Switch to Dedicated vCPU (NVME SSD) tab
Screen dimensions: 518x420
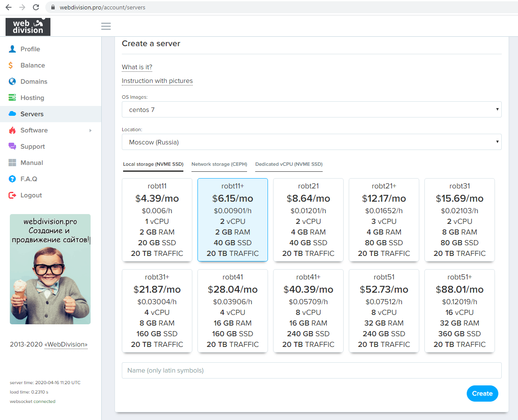(289, 164)
